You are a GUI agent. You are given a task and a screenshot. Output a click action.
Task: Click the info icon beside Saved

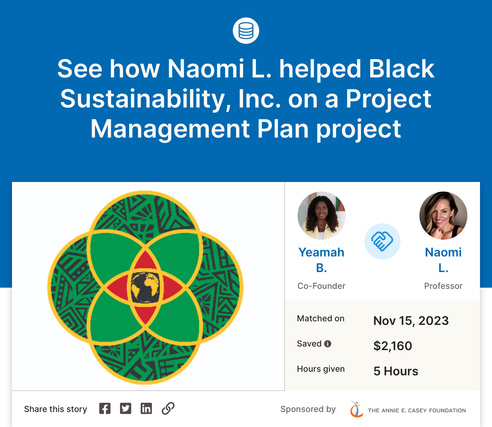click(x=328, y=344)
